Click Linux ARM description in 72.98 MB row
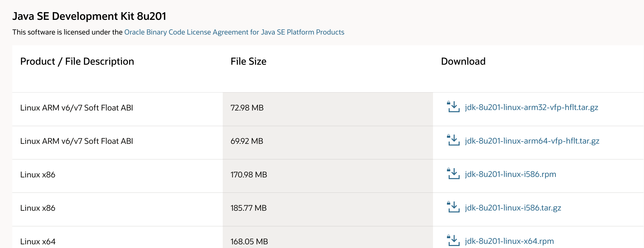 point(117,109)
